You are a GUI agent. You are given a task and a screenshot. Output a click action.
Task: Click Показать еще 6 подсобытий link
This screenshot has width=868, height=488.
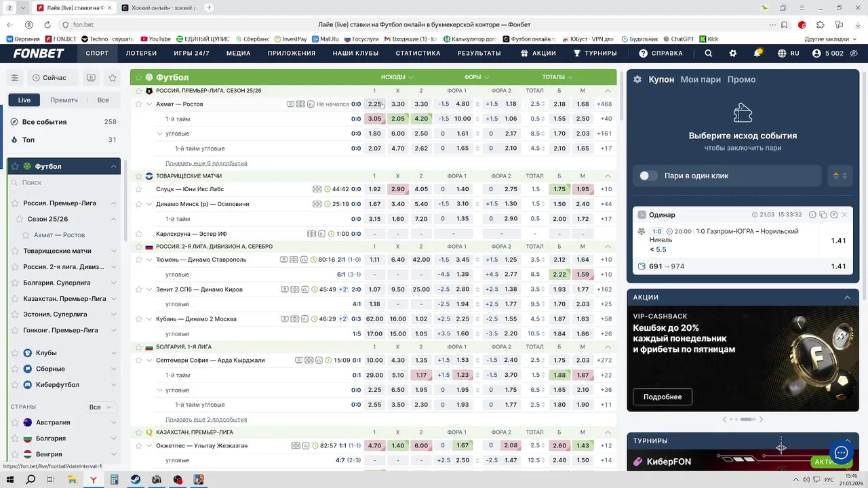click(x=206, y=163)
